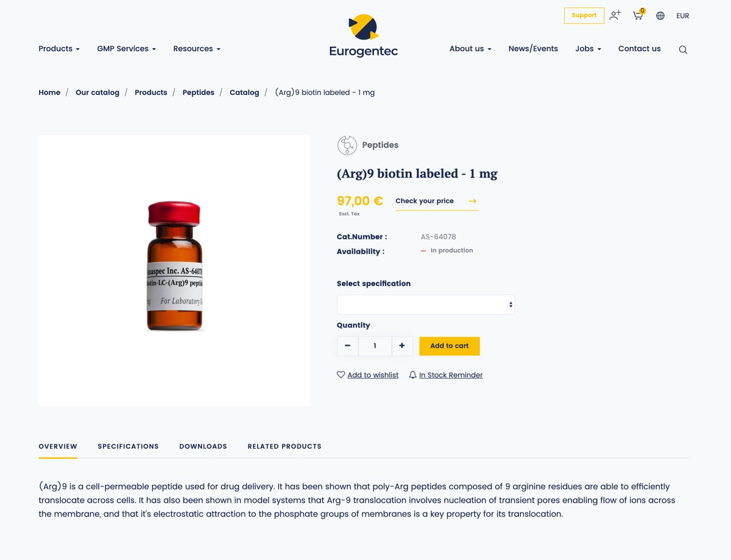Image resolution: width=731 pixels, height=560 pixels.
Task: Click the product vial image
Action: [174, 266]
